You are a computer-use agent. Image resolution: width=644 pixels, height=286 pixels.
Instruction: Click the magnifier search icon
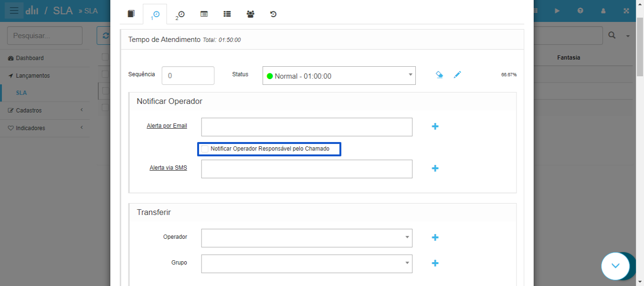click(612, 36)
